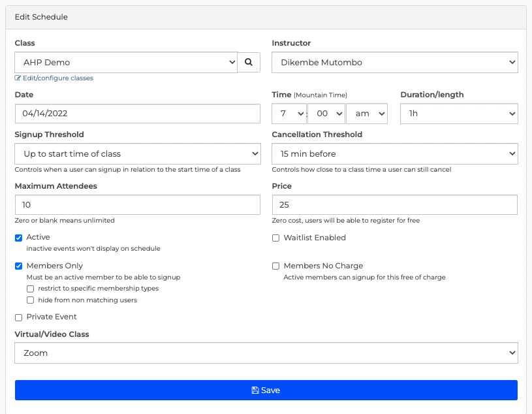Click the class search magnifier icon

(249, 63)
